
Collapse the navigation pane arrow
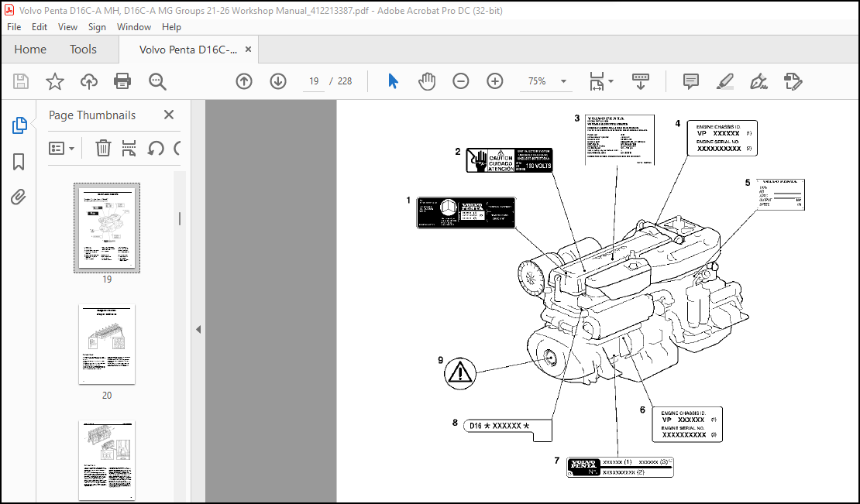[198, 329]
